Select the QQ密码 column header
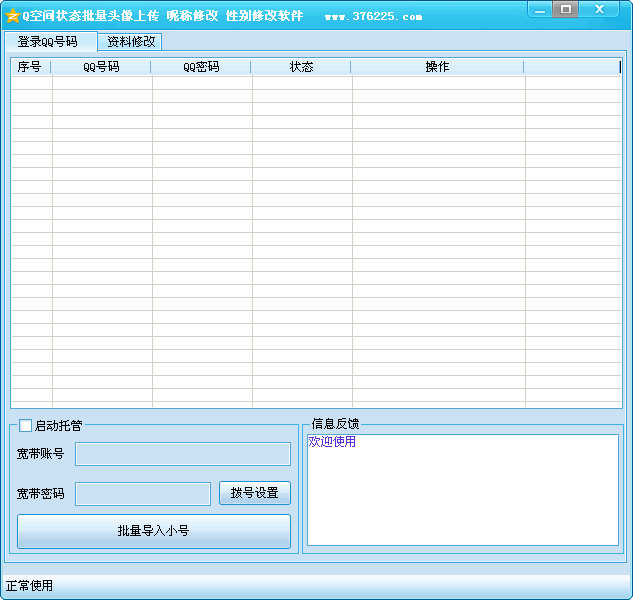Viewport: 633px width, 600px height. (x=201, y=67)
